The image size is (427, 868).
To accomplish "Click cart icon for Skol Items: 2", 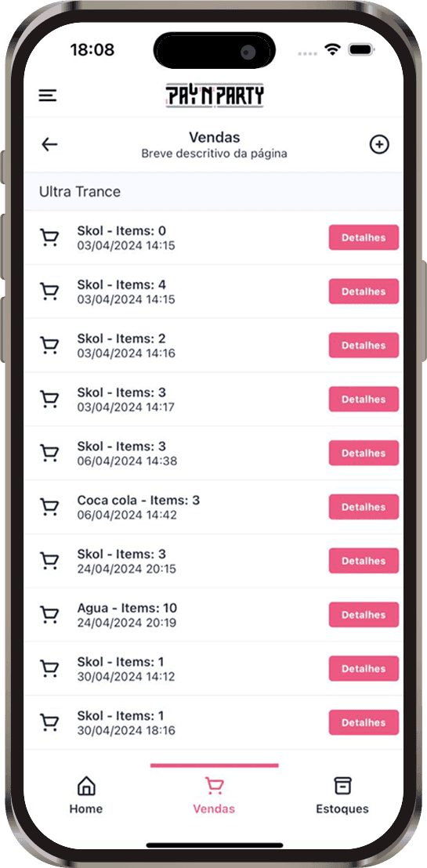I will (x=50, y=345).
